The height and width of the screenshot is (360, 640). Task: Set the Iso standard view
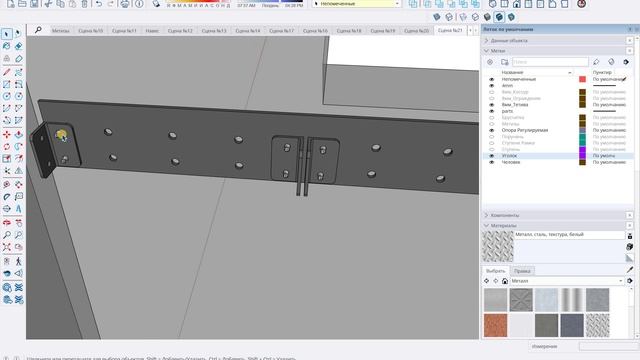pyautogui.click(x=493, y=4)
